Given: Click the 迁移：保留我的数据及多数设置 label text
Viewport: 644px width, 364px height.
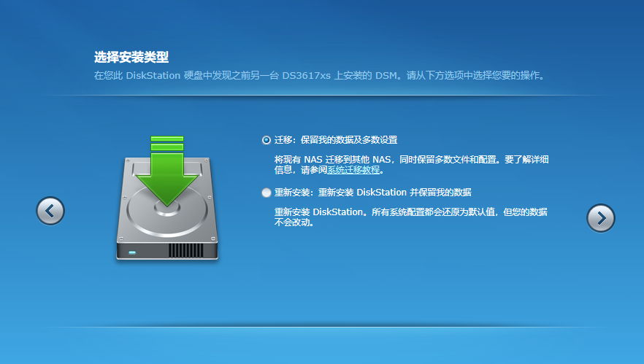Looking at the screenshot, I should pyautogui.click(x=336, y=140).
